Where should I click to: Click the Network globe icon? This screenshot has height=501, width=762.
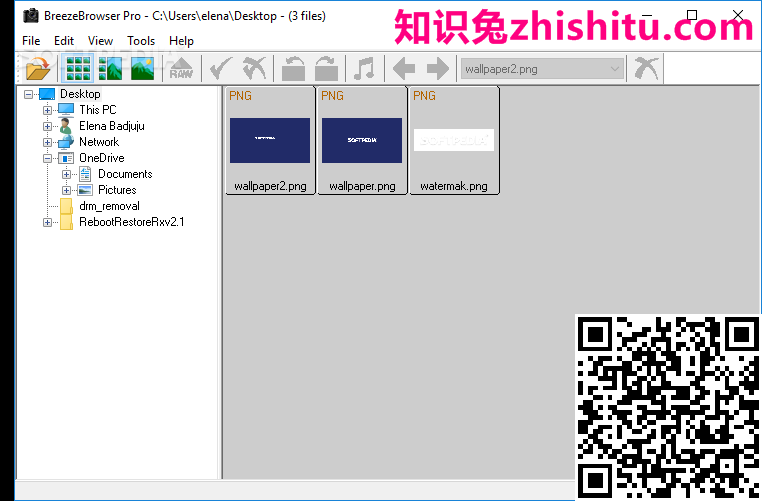click(x=66, y=142)
